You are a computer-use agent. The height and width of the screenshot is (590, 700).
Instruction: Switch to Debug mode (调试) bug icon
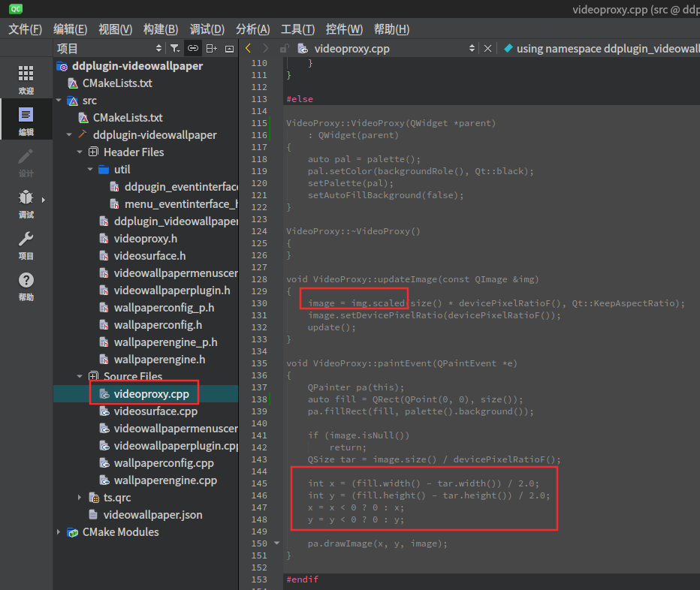tap(26, 204)
